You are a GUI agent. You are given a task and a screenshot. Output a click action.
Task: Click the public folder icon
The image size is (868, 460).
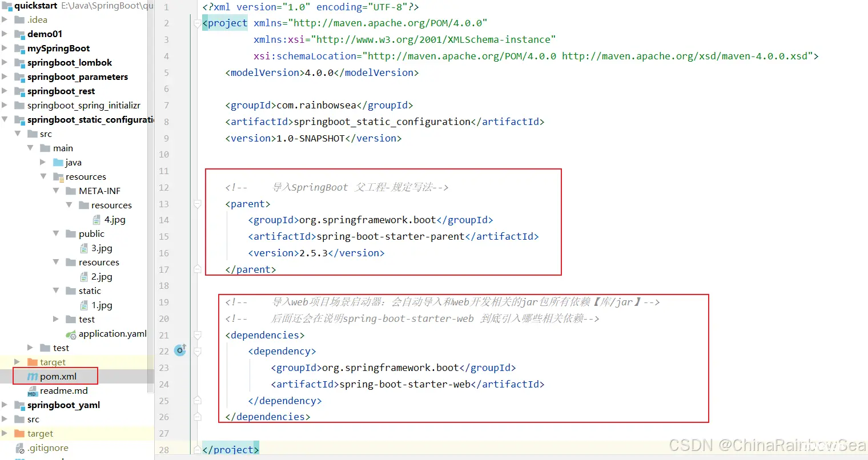(x=71, y=234)
